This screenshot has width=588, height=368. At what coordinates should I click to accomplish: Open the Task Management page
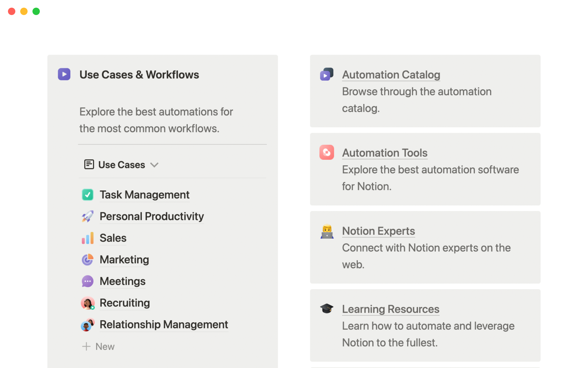145,195
